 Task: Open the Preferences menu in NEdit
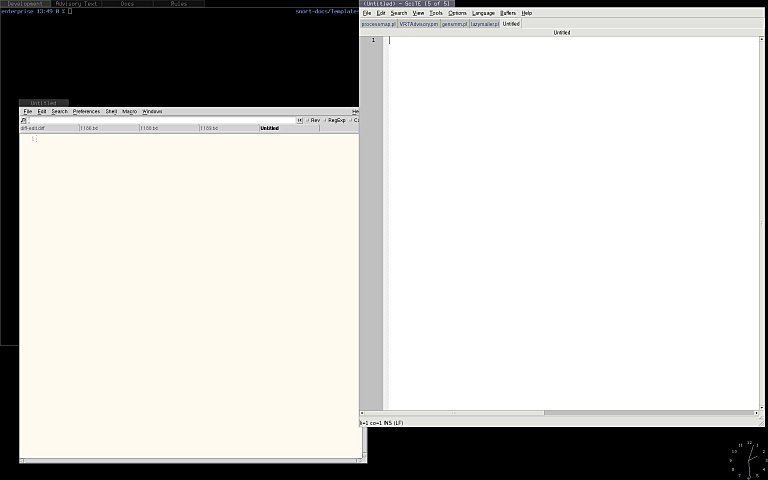86,112
